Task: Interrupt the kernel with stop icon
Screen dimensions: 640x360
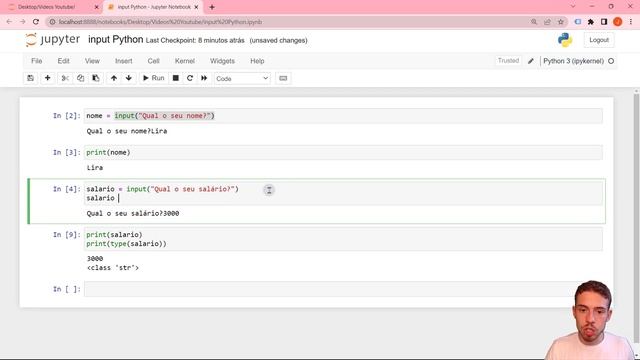Action: click(x=176, y=78)
